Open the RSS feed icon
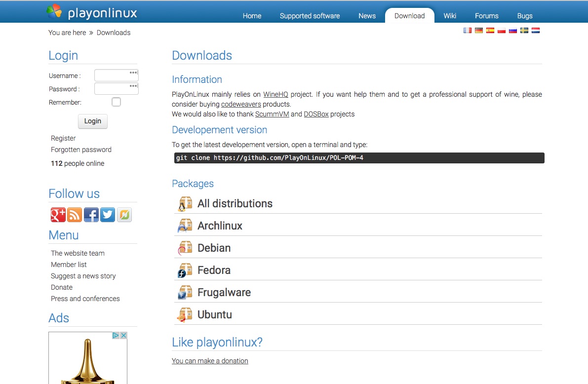Image resolution: width=588 pixels, height=384 pixels. point(75,215)
